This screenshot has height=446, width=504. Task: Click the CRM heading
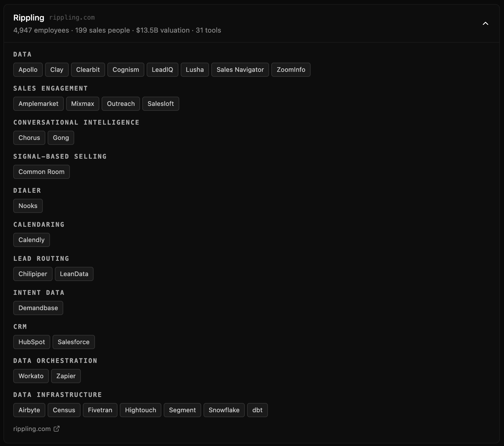point(20,327)
